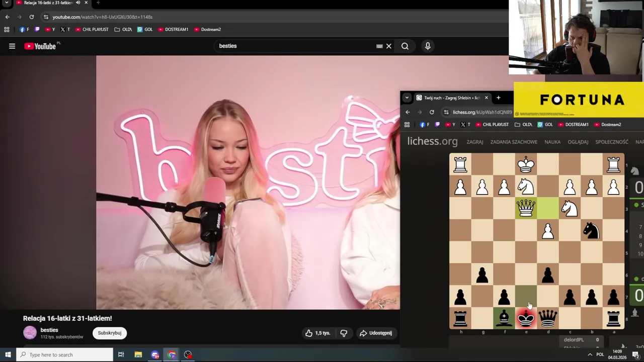Screen dimensions: 644x362
Task: Select the black king in check
Action: [x=526, y=318]
